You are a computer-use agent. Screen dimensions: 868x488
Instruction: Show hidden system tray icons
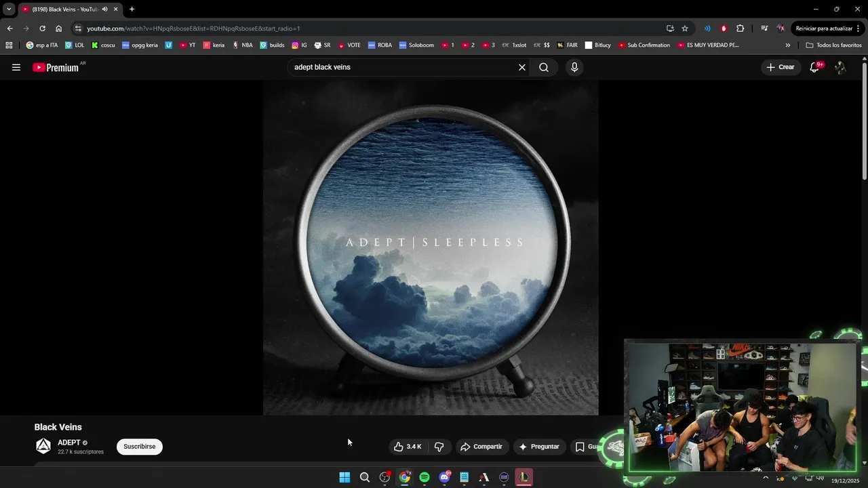pyautogui.click(x=766, y=477)
